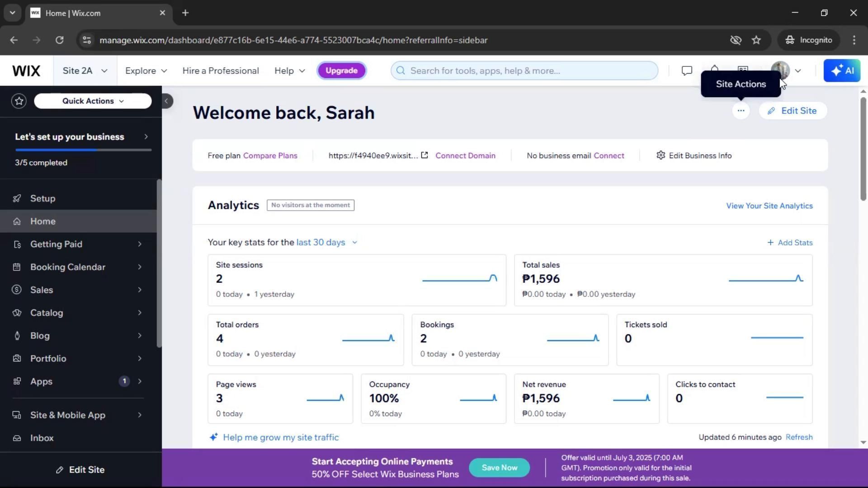Click the Compare Plans link
The image size is (868, 488).
click(x=270, y=155)
